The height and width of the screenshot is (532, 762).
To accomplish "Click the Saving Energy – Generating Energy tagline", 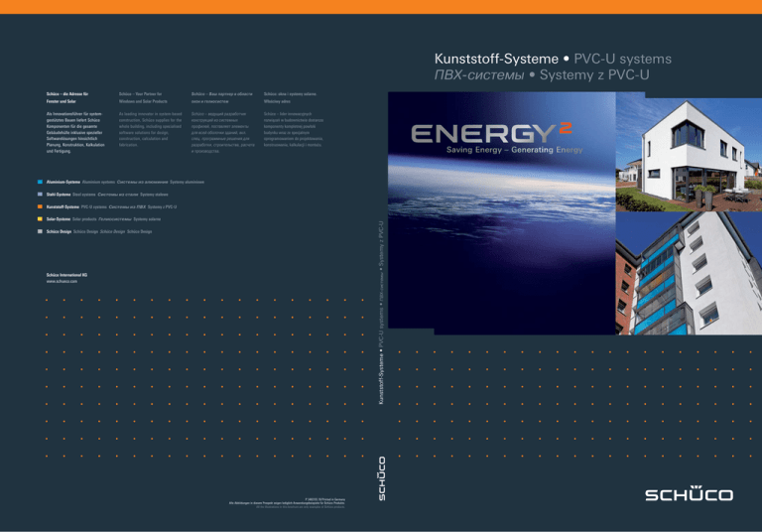I will click(501, 152).
